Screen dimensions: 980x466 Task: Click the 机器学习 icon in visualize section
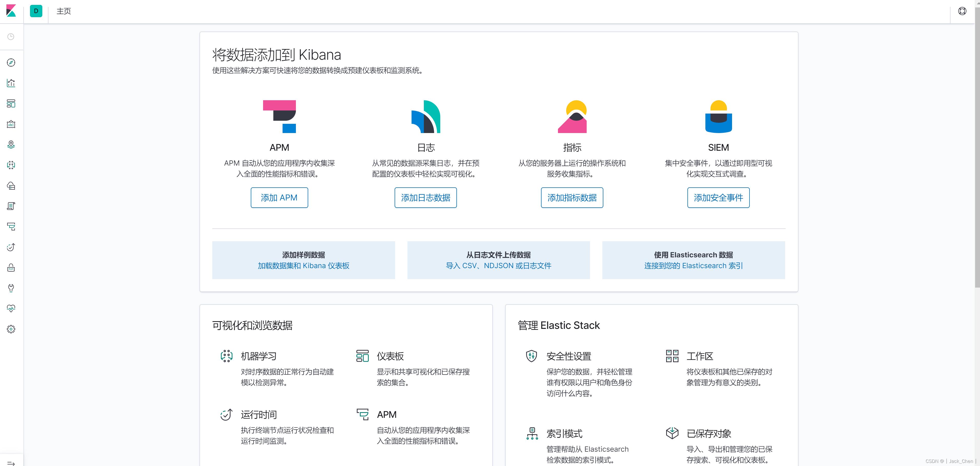pyautogui.click(x=226, y=356)
